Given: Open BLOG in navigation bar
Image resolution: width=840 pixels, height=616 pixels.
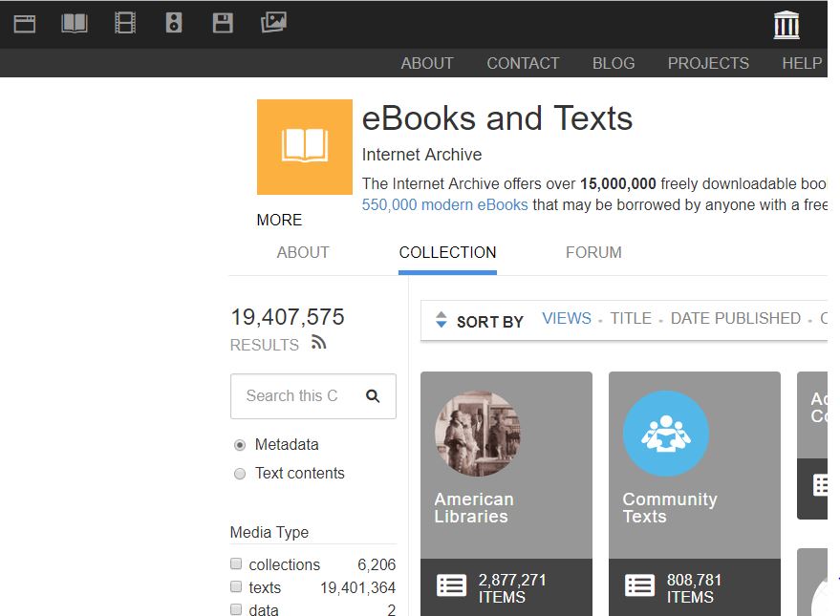Looking at the screenshot, I should click(x=614, y=63).
